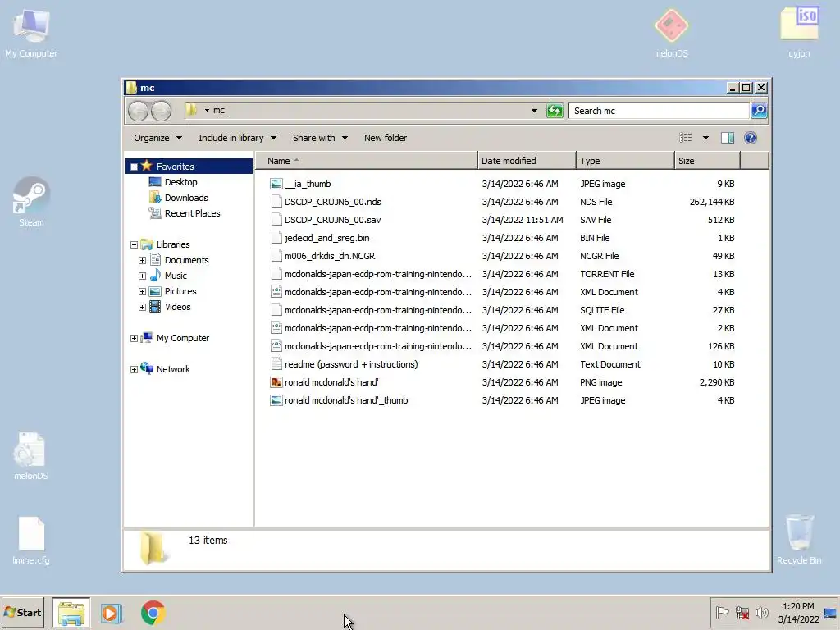Open the Organize dropdown menu

point(157,138)
